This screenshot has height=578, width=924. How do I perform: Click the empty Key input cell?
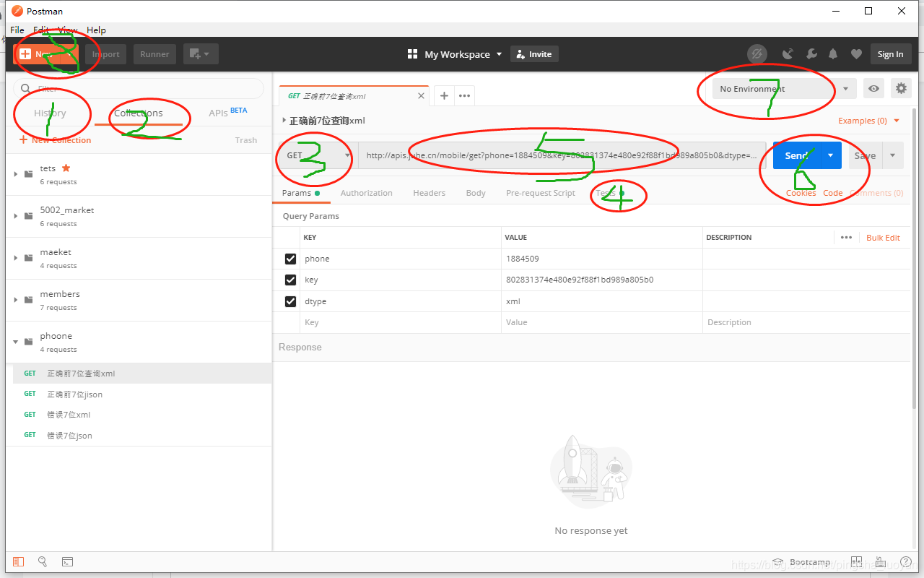coord(401,322)
